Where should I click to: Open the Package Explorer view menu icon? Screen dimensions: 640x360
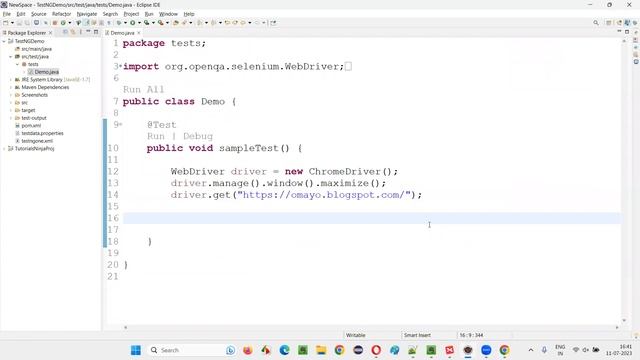pyautogui.click(x=80, y=32)
